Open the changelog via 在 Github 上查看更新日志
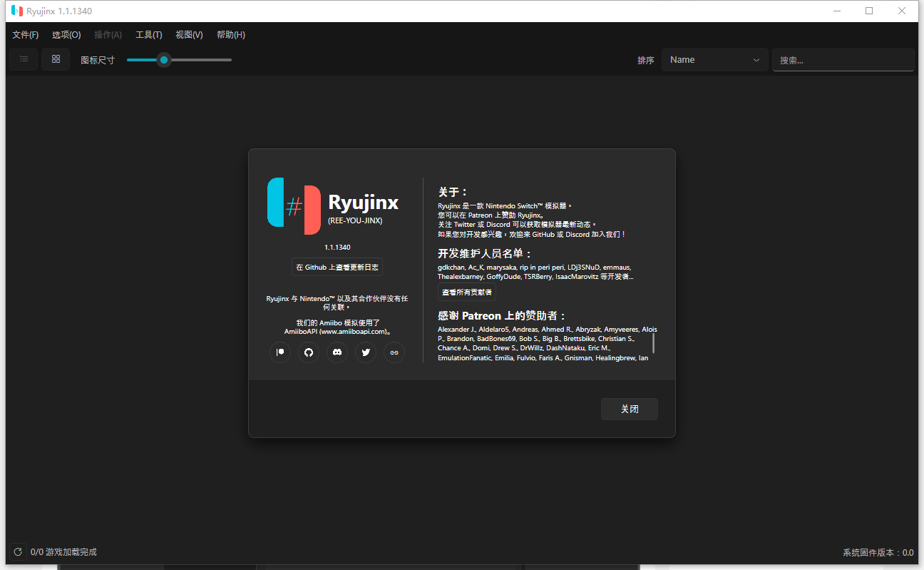The height and width of the screenshot is (570, 924). coord(337,266)
